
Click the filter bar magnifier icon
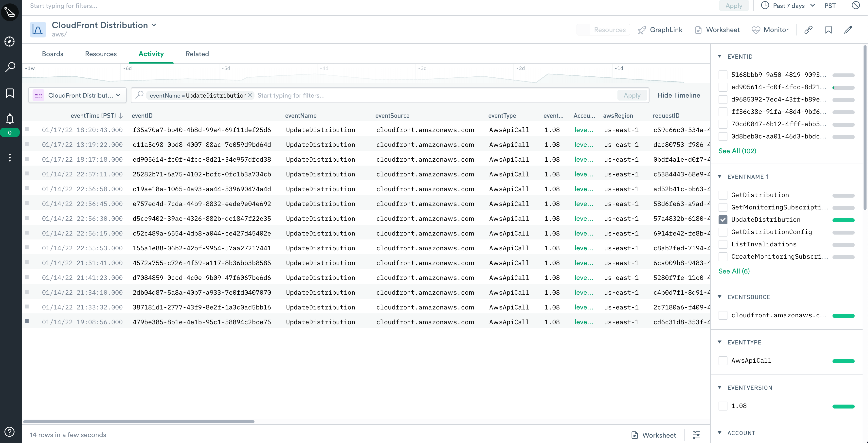click(139, 95)
